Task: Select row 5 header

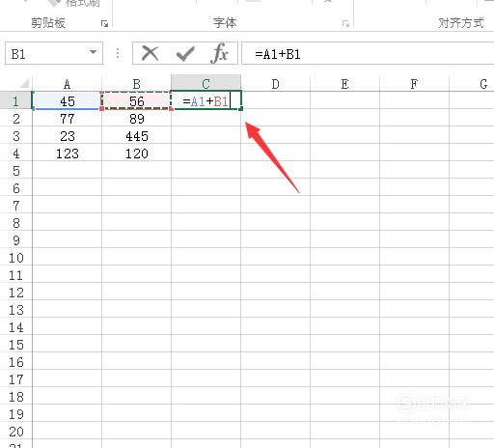Action: click(x=16, y=170)
